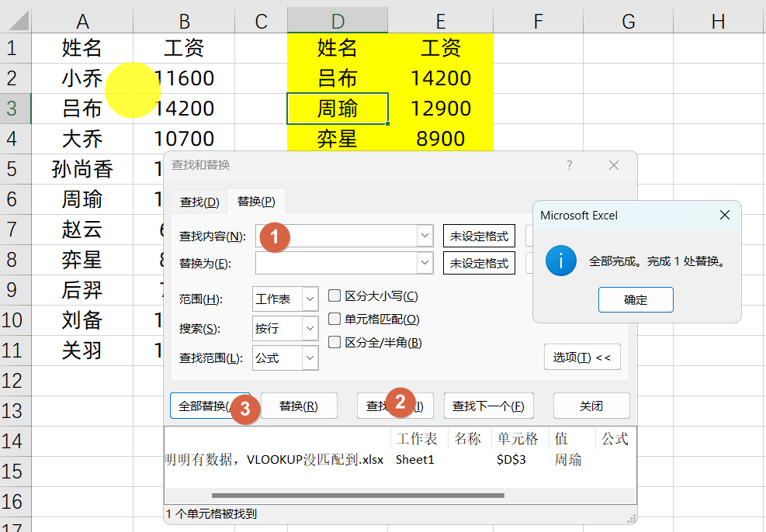Open the 替换为 history dropdown arrow
Image resolution: width=766 pixels, height=532 pixels.
coord(425,263)
